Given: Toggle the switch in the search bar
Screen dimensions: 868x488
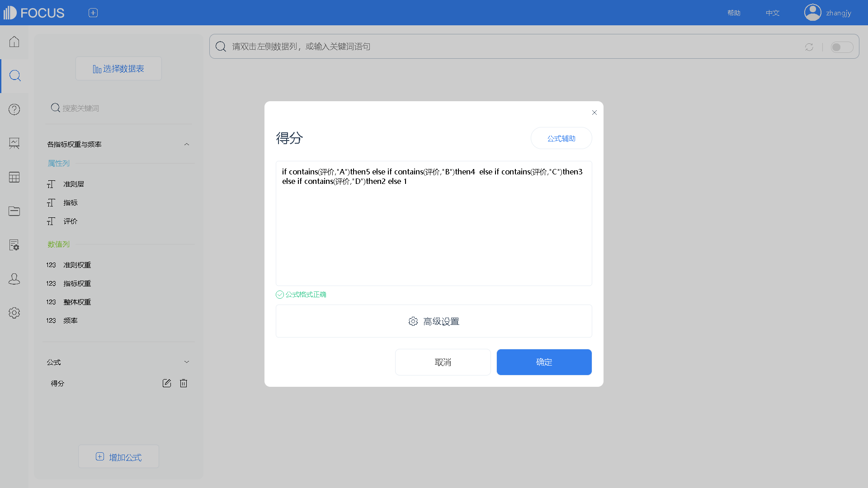Looking at the screenshot, I should (x=842, y=47).
